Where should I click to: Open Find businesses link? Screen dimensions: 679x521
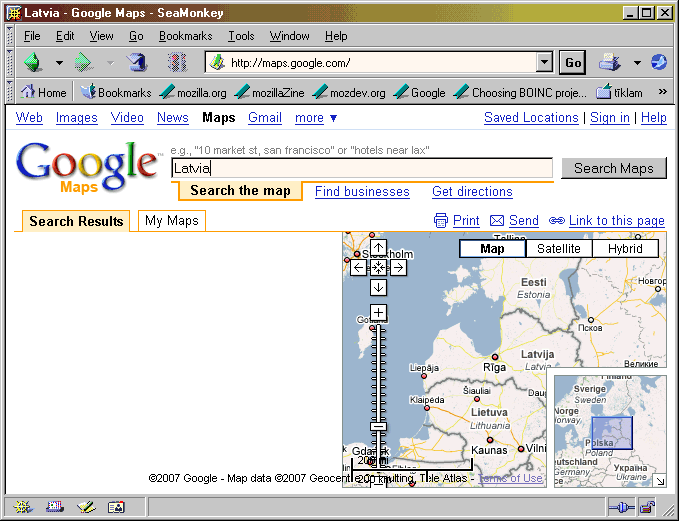[362, 191]
